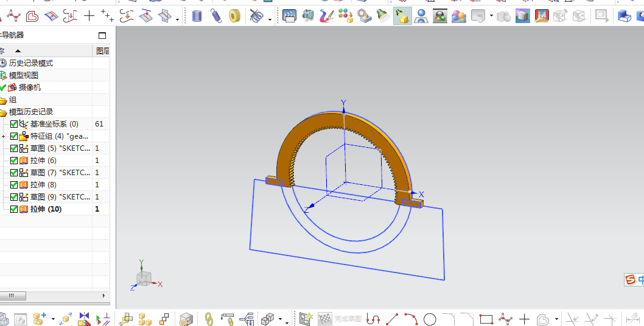Toggle checkbox for 草图 (7) row

[x=14, y=173]
